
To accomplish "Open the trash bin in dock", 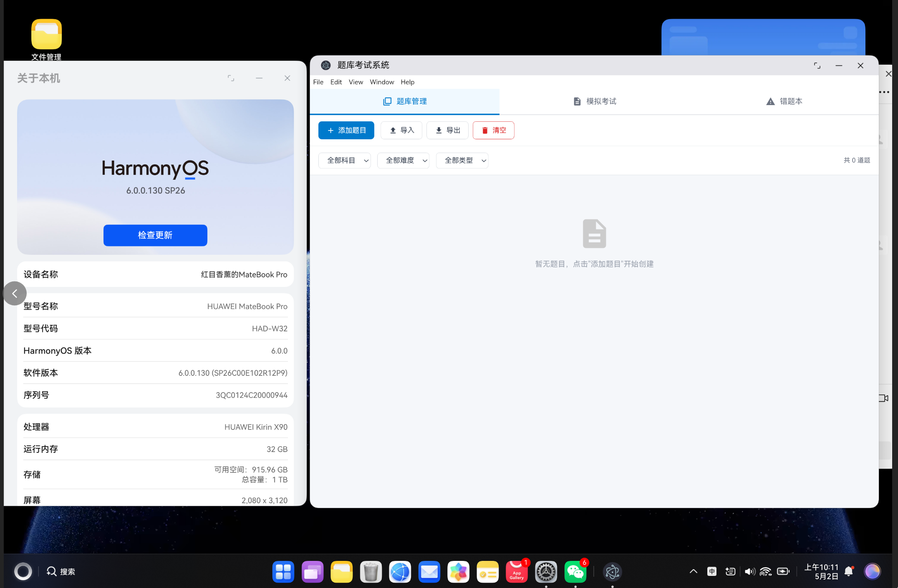I will (x=371, y=572).
